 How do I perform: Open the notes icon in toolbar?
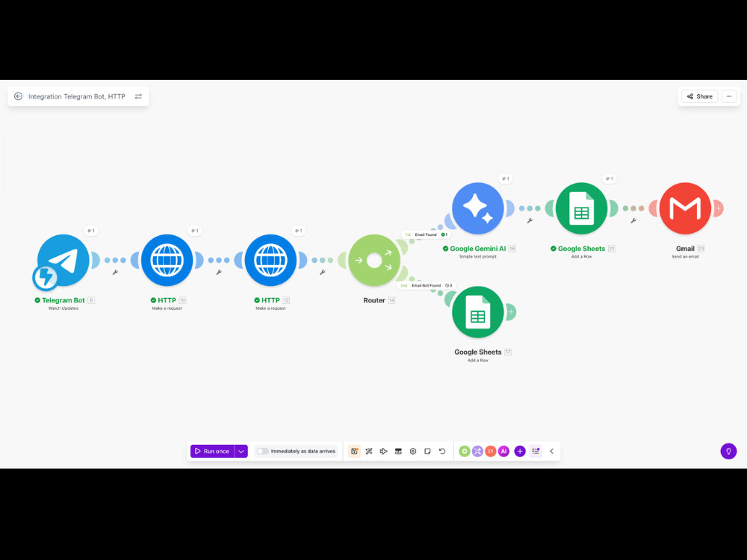(428, 451)
